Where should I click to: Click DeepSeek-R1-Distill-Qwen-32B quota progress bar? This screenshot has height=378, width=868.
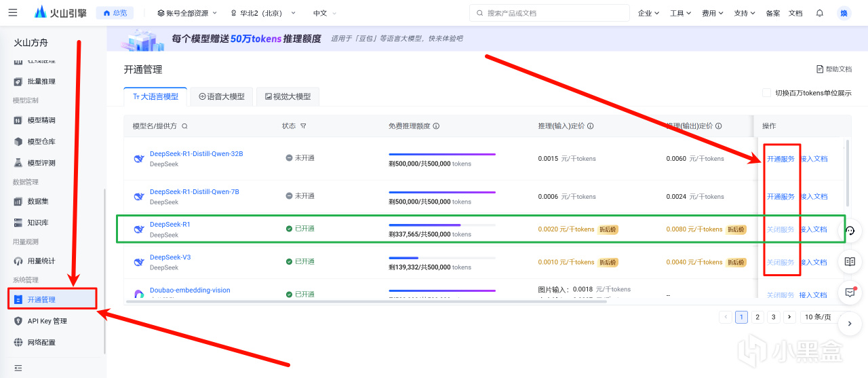442,154
